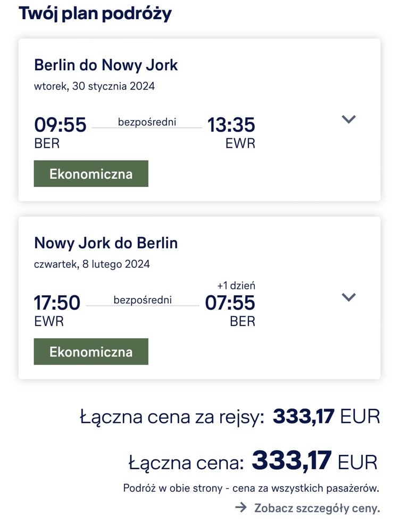Select the Ekonomiczna badge on the Berlin departure flight

[x=91, y=174]
